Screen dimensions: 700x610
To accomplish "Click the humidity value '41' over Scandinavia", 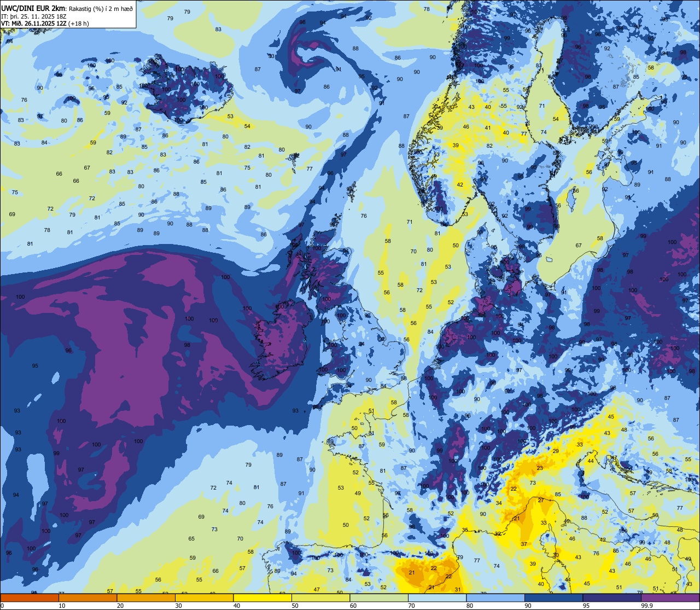I will [x=487, y=128].
